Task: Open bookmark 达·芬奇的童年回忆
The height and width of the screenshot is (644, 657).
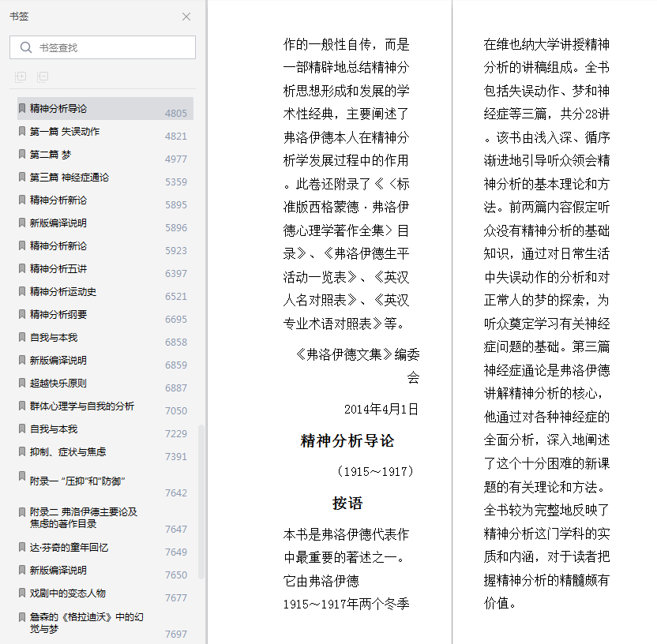Action: [105, 548]
